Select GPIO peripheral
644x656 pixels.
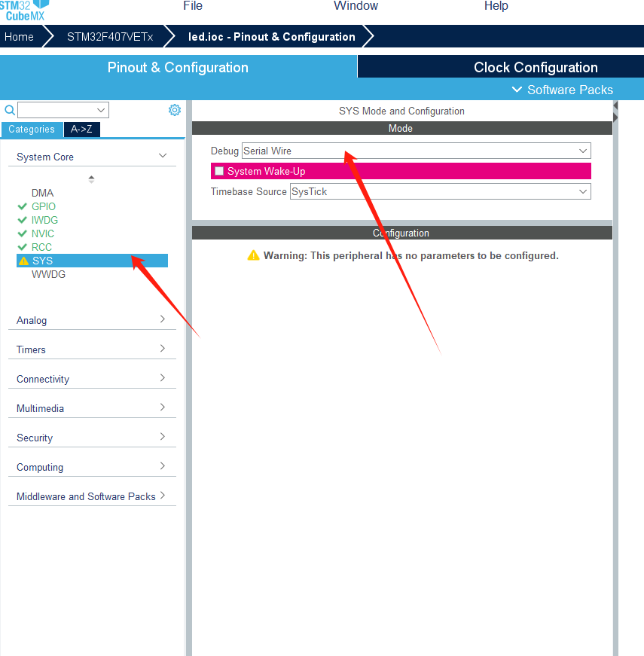[x=44, y=206]
